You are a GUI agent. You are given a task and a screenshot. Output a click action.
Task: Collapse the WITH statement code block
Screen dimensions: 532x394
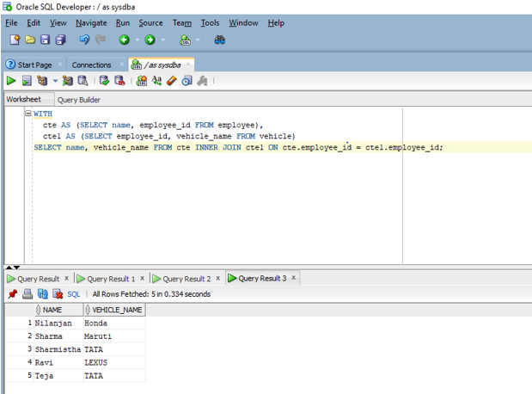pos(28,113)
